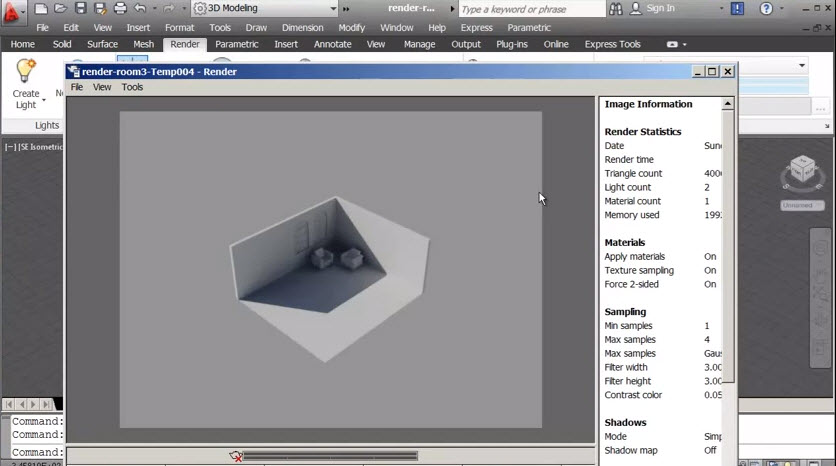
Task: Click the Lights panel title
Action: 47,125
